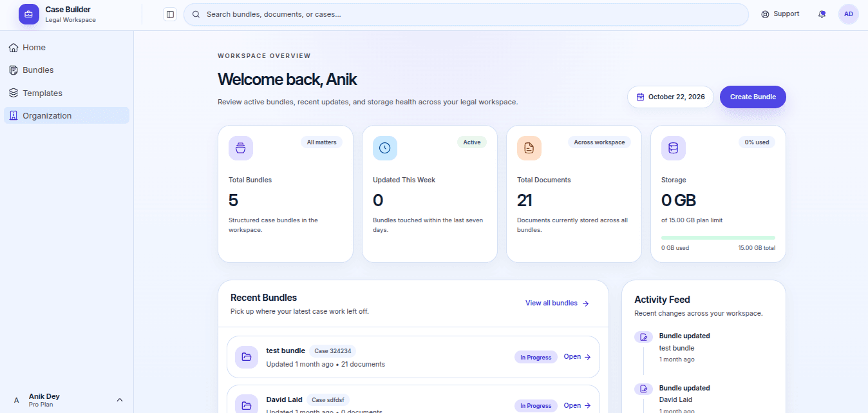
Task: Click the storage usage progress bar
Action: [718, 238]
